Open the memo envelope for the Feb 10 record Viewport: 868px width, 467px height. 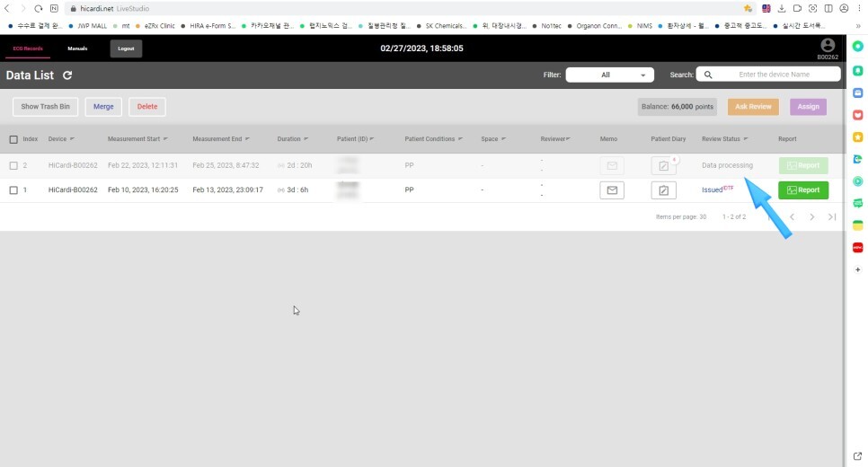[612, 190]
